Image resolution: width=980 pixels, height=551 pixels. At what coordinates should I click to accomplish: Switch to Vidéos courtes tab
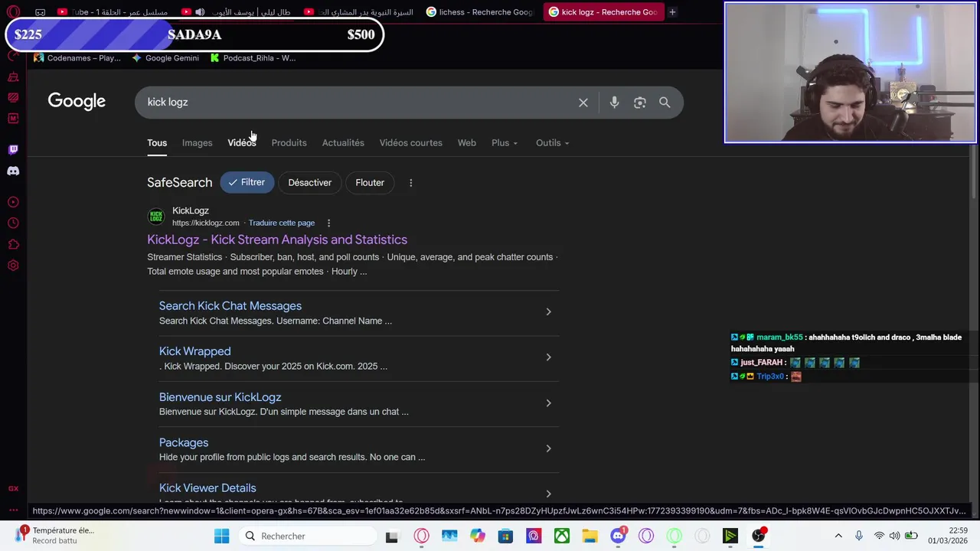pyautogui.click(x=410, y=143)
